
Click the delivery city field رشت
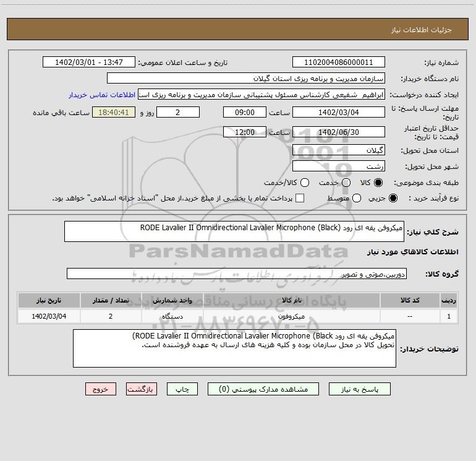pos(339,166)
